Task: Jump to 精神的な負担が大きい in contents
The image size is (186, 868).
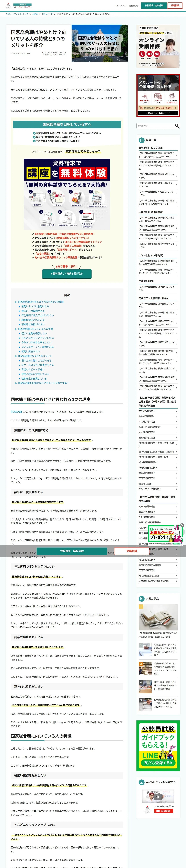Action: (x=33, y=324)
